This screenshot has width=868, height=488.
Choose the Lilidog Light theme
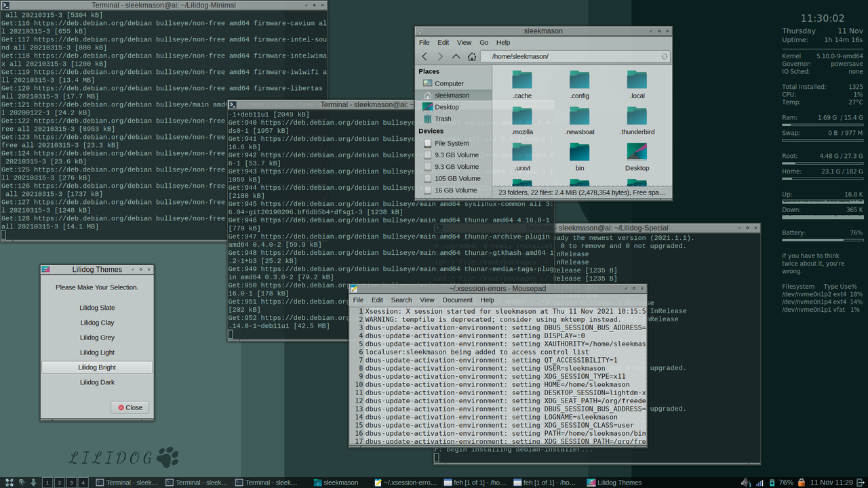coord(97,352)
